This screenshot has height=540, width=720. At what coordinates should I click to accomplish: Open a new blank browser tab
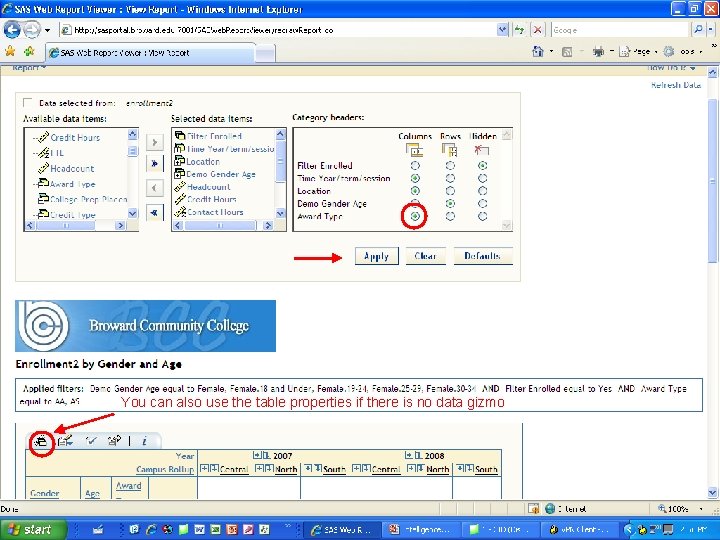265,53
